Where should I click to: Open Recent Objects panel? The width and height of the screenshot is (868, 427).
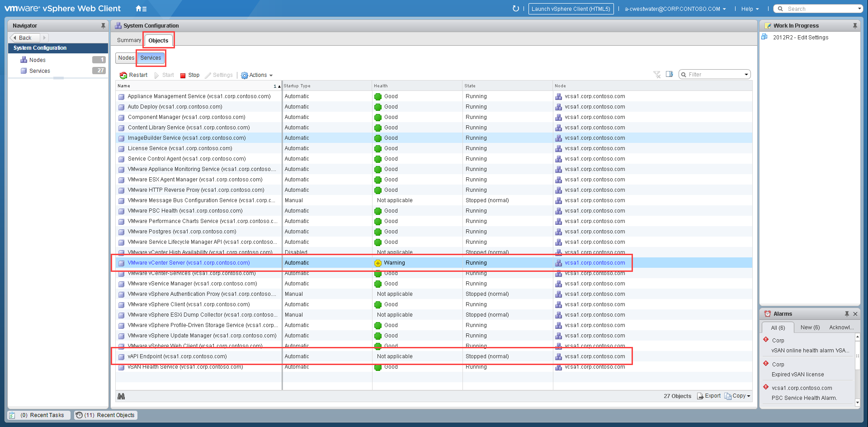click(x=105, y=415)
